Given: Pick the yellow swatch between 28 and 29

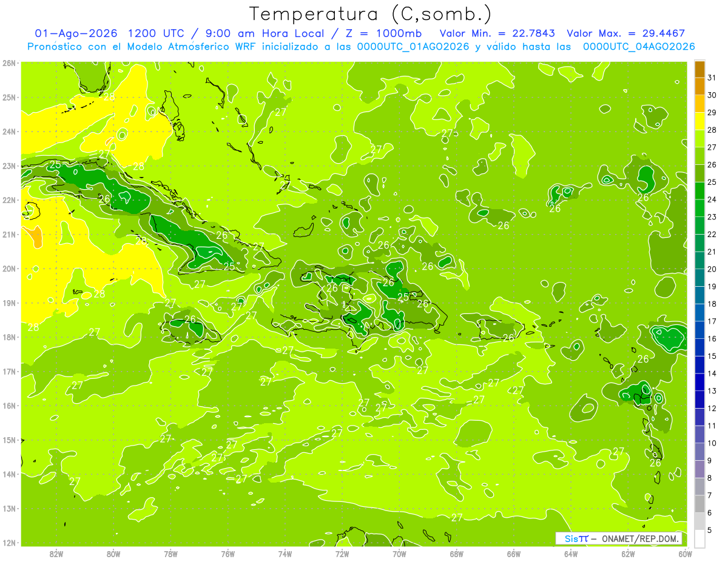Looking at the screenshot, I should click(x=699, y=121).
